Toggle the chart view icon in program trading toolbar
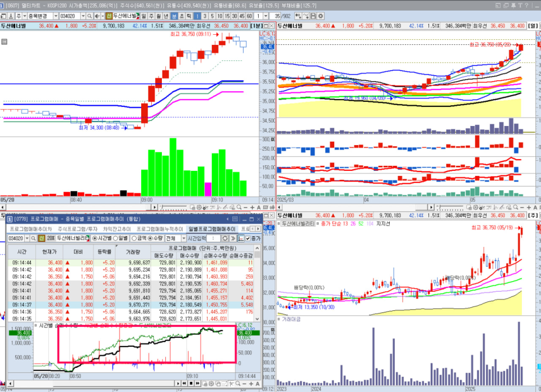 [x=241, y=239]
